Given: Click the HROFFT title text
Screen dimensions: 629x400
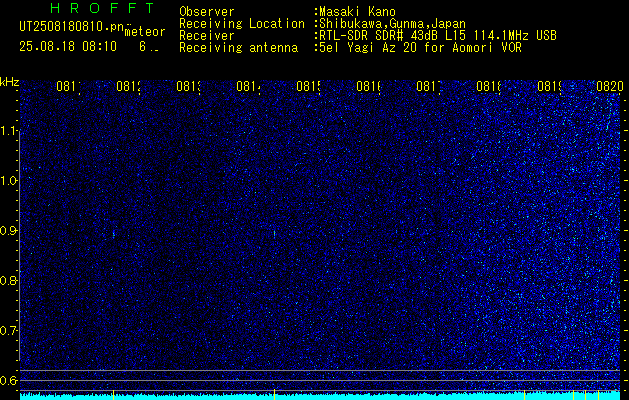Looking at the screenshot, I should [102, 8].
